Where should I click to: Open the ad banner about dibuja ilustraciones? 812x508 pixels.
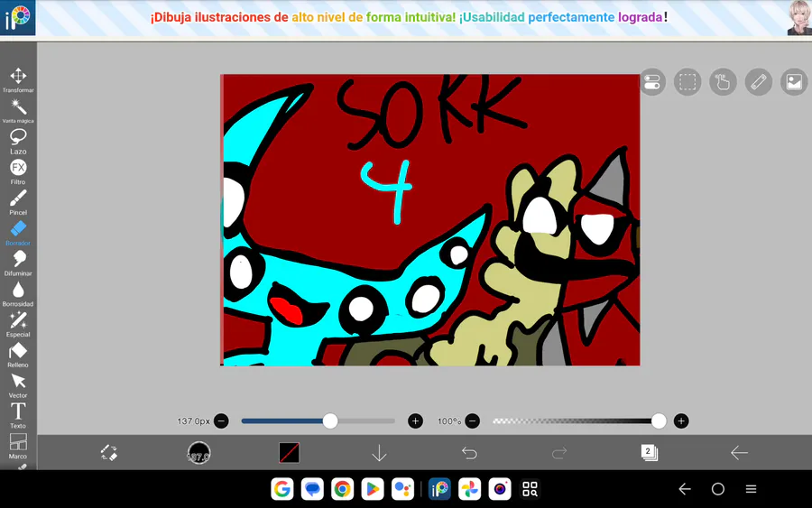point(409,18)
